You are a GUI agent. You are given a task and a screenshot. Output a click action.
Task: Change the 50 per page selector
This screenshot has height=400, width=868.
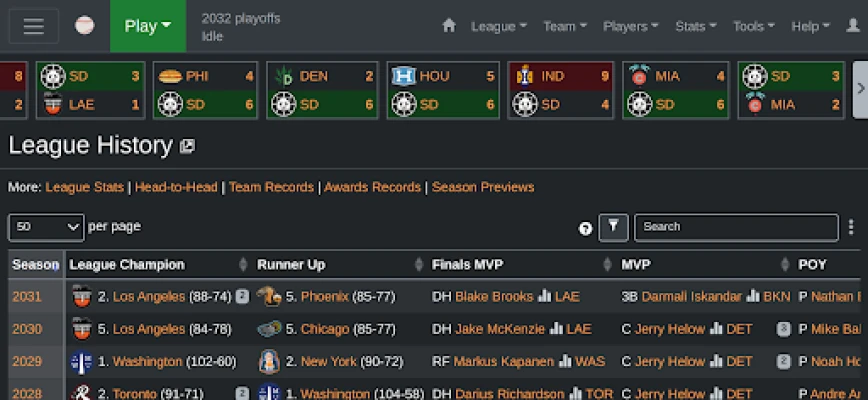[x=46, y=227]
